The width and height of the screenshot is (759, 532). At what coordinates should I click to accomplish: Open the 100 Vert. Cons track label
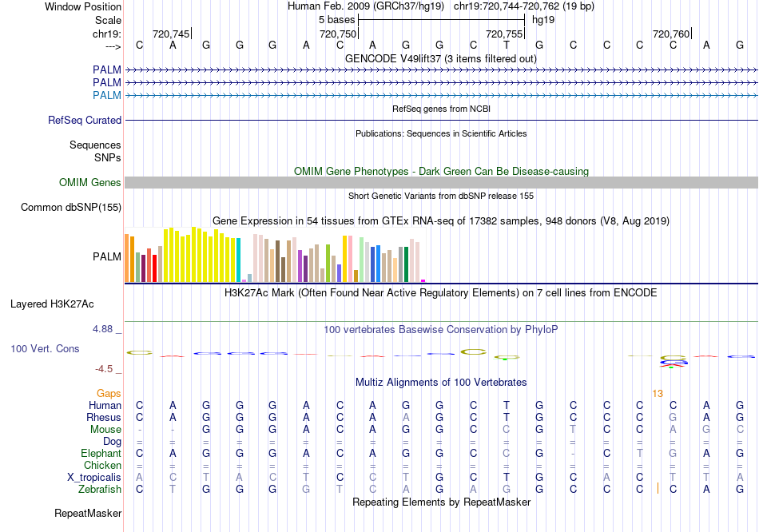(x=45, y=348)
